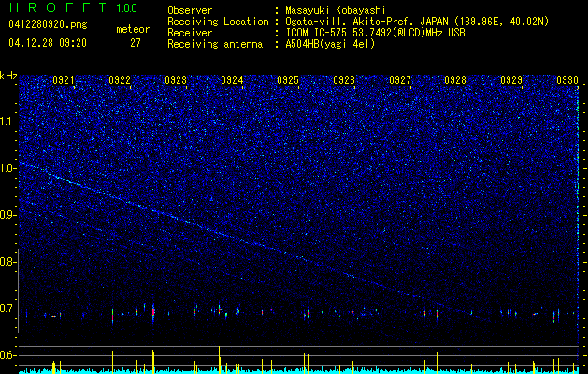Click the Observer field label
This screenshot has height=374, width=588.
point(190,10)
